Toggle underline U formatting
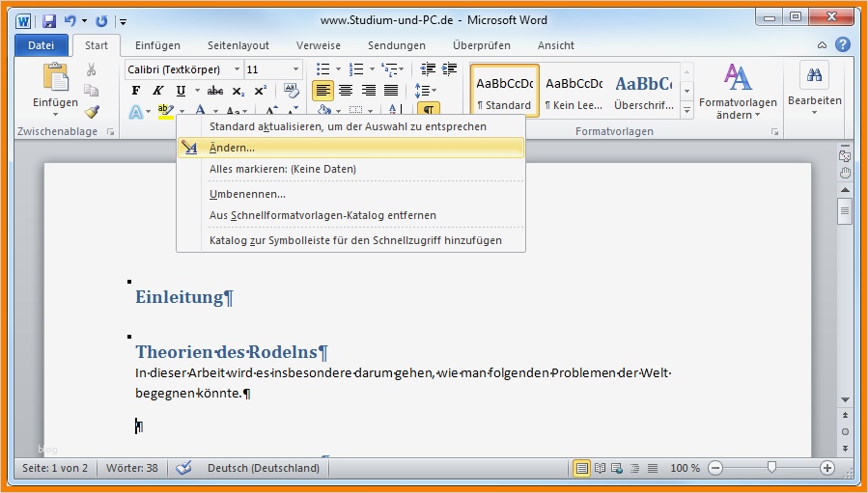Screen dimensions: 868x493 (x=181, y=91)
